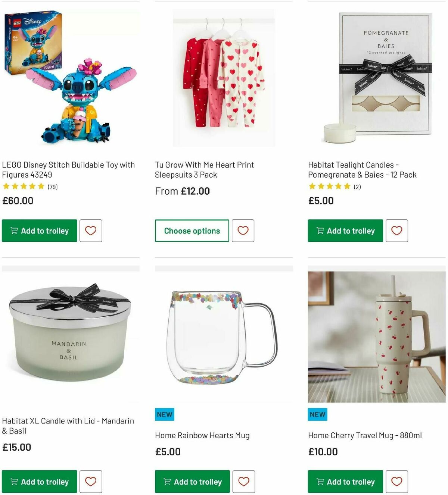Click the heart icon beside Choose options

243,231
